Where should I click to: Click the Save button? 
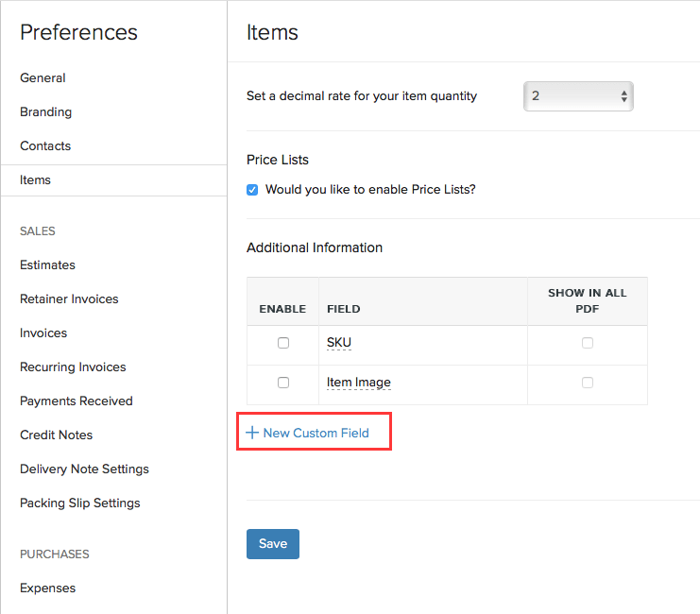(x=273, y=544)
